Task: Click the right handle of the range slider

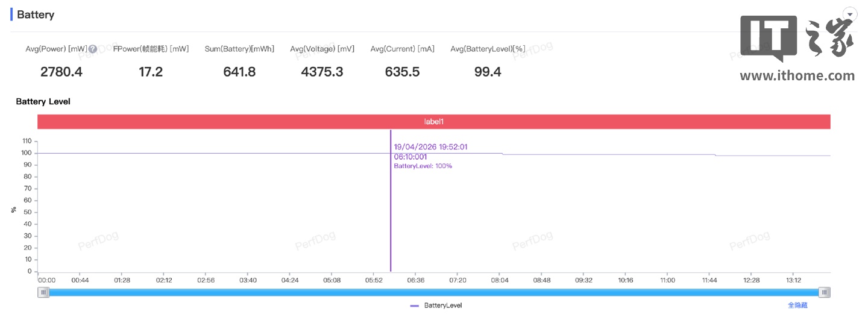Action: click(825, 292)
